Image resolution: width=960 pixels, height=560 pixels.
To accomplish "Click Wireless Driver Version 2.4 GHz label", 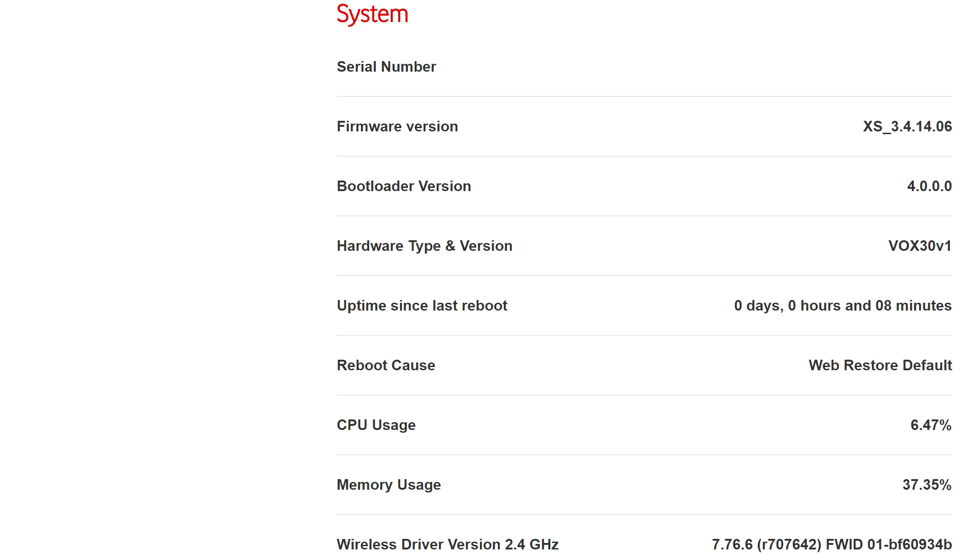I will click(x=447, y=544).
